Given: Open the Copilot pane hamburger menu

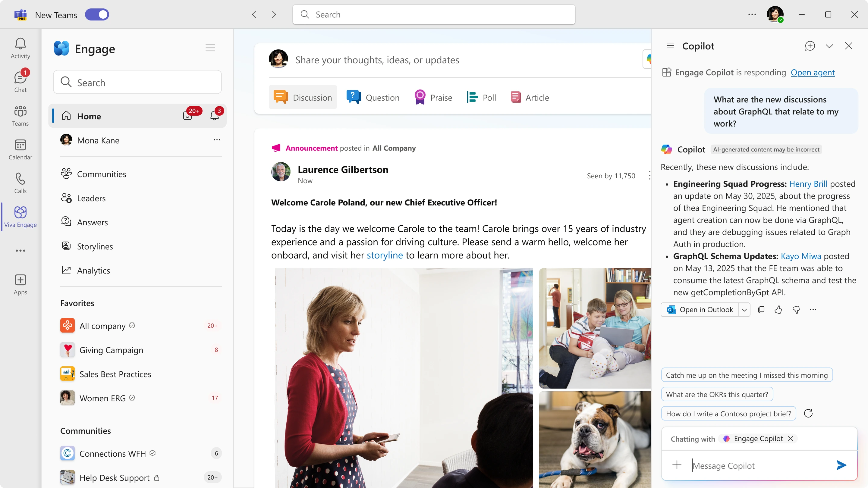Looking at the screenshot, I should pyautogui.click(x=670, y=46).
